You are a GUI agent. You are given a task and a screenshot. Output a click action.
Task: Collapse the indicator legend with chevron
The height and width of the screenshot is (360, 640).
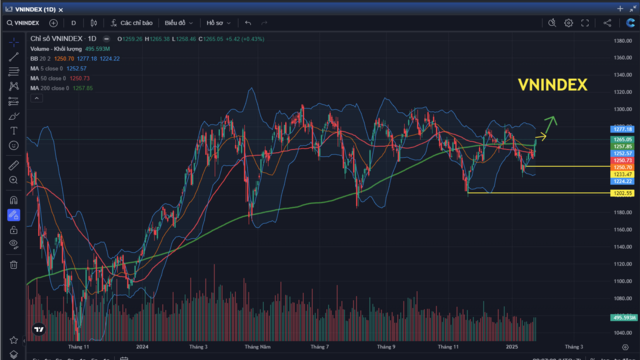pyautogui.click(x=36, y=98)
